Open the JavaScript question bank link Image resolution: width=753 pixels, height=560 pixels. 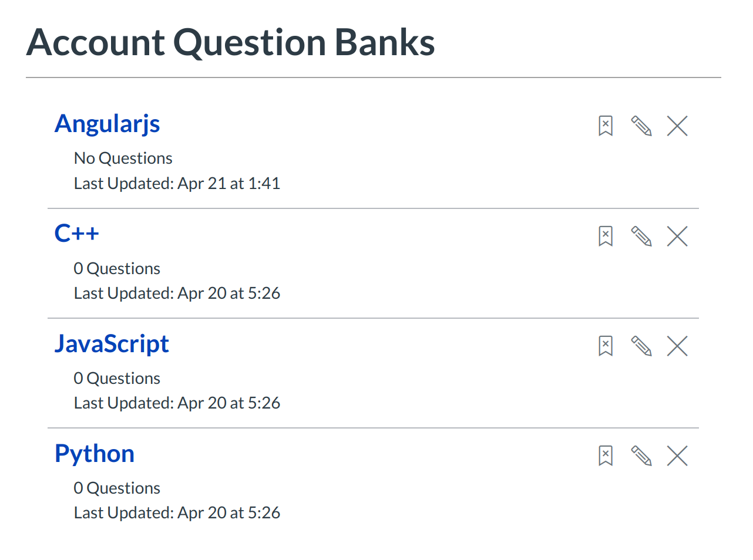pos(112,343)
